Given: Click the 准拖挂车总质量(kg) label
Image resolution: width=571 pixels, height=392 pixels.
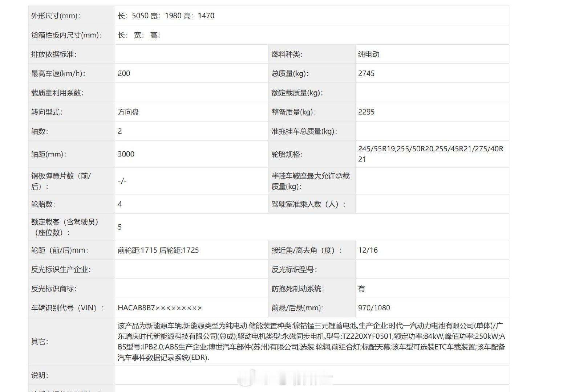Looking at the screenshot, I should (304, 131).
